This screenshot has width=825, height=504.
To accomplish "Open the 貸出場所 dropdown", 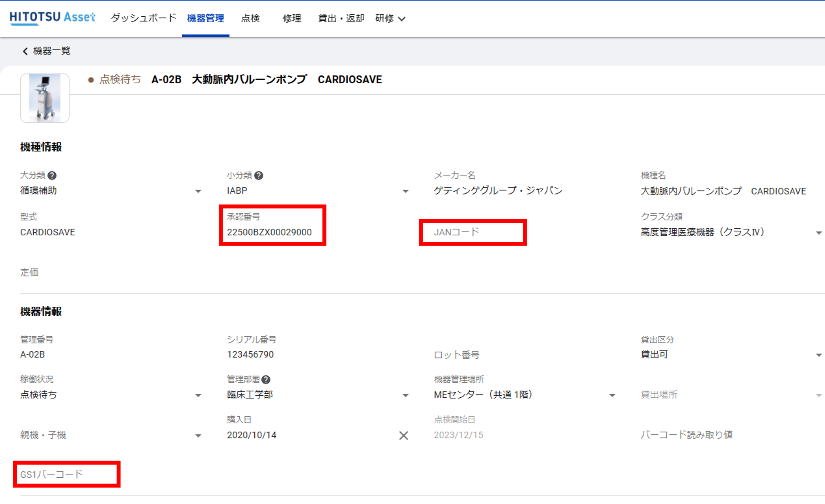I will (732, 395).
